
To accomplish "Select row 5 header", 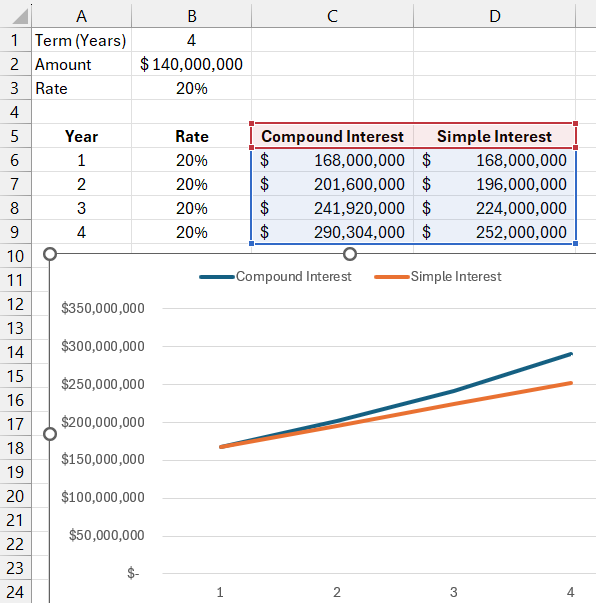I will pyautogui.click(x=15, y=136).
